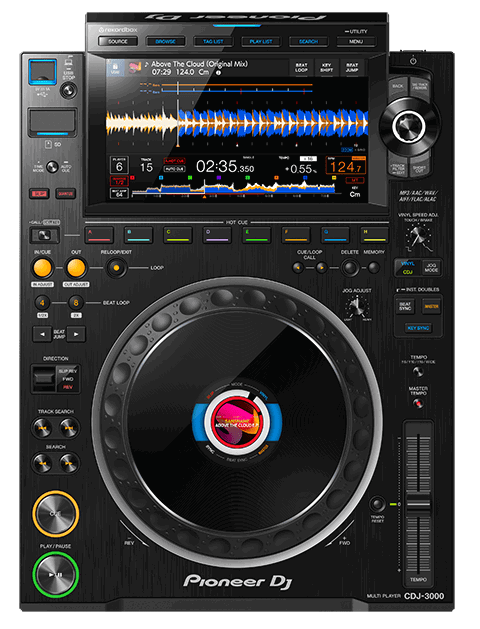Open the PLAYLIST screen
This screenshot has height=629, width=480.
click(261, 41)
